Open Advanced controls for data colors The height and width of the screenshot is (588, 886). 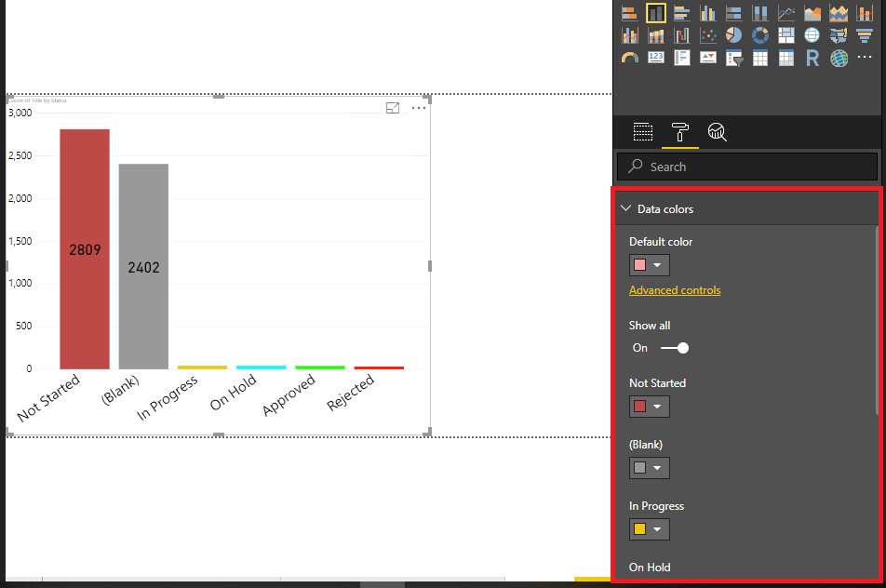click(675, 289)
